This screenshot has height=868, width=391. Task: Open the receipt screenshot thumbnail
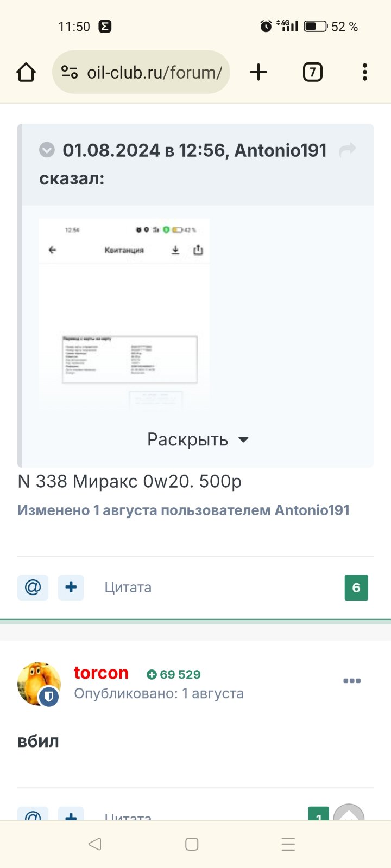coord(124,315)
